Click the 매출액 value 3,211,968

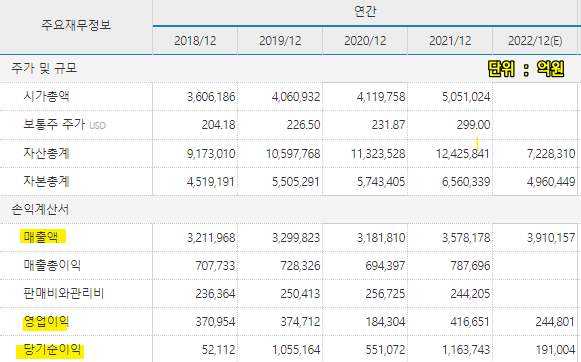[x=211, y=238]
